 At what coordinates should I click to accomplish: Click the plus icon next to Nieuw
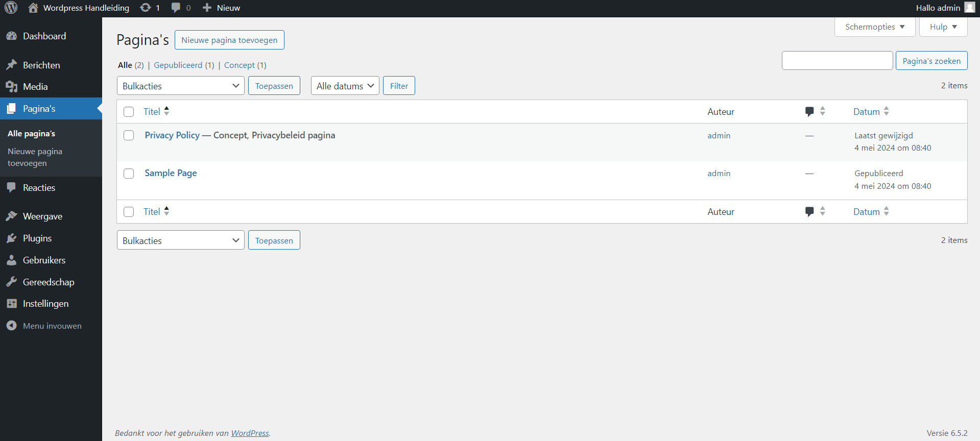point(207,8)
